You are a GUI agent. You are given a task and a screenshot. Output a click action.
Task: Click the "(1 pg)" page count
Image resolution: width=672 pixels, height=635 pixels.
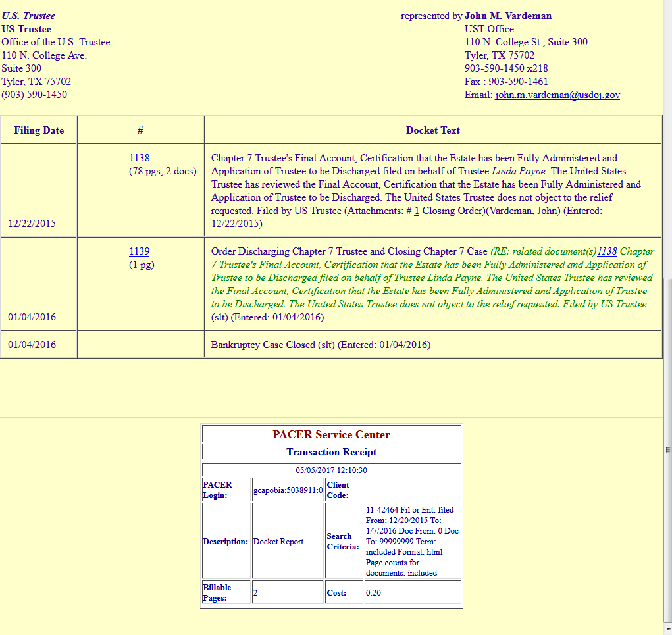tap(142, 265)
